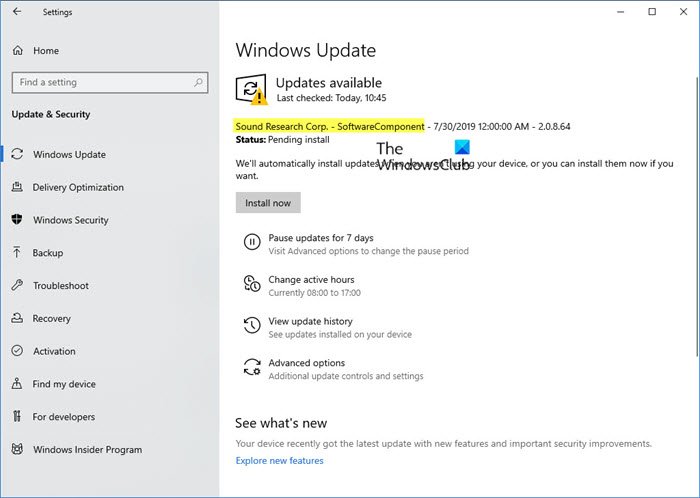700x498 pixels.
Task: Click the Activation checkmark circle icon
Action: click(17, 350)
